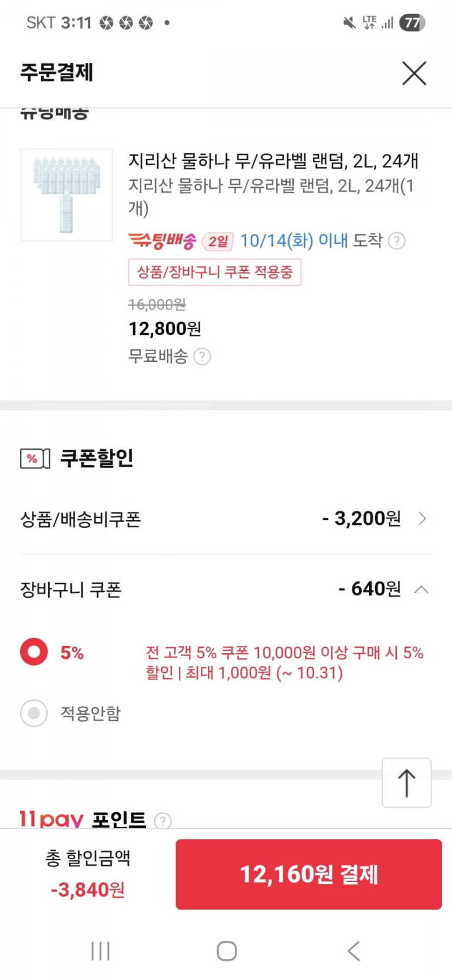
Task: Collapse the cart coupon section
Action: pos(421,589)
